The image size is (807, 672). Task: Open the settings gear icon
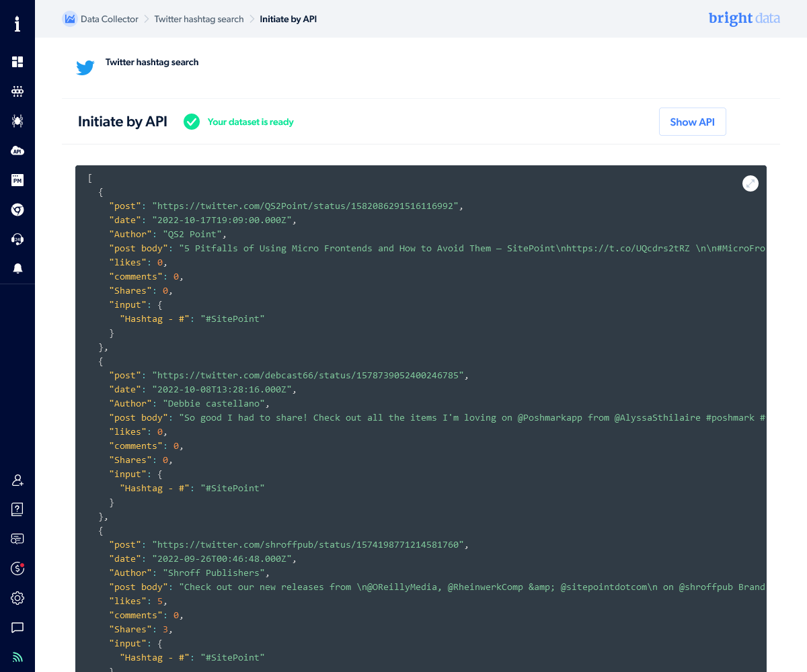(17, 598)
